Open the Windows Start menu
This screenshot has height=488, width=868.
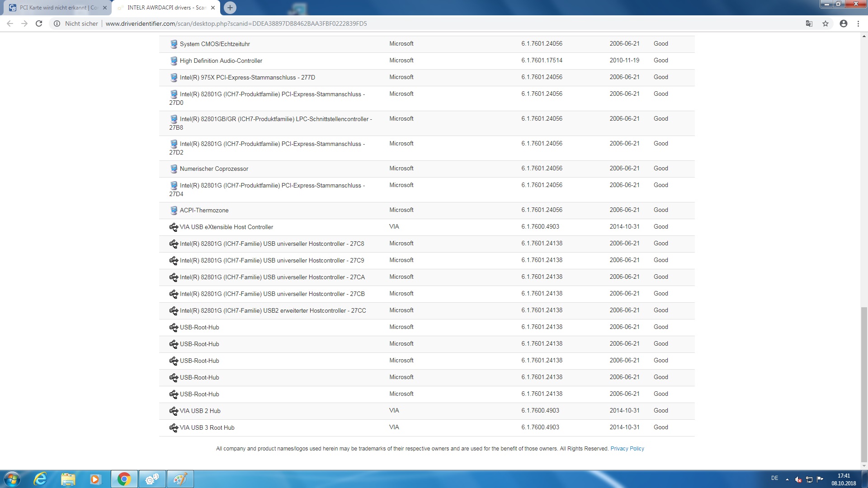(x=12, y=479)
